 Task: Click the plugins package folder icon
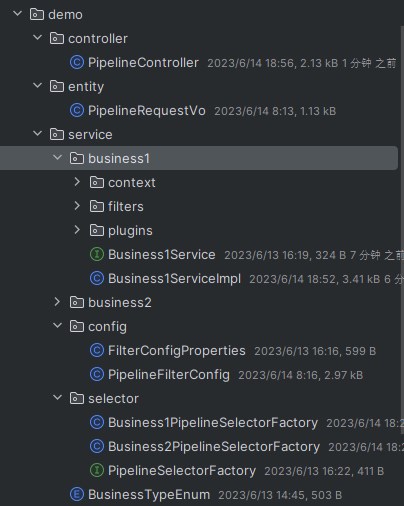(97, 230)
